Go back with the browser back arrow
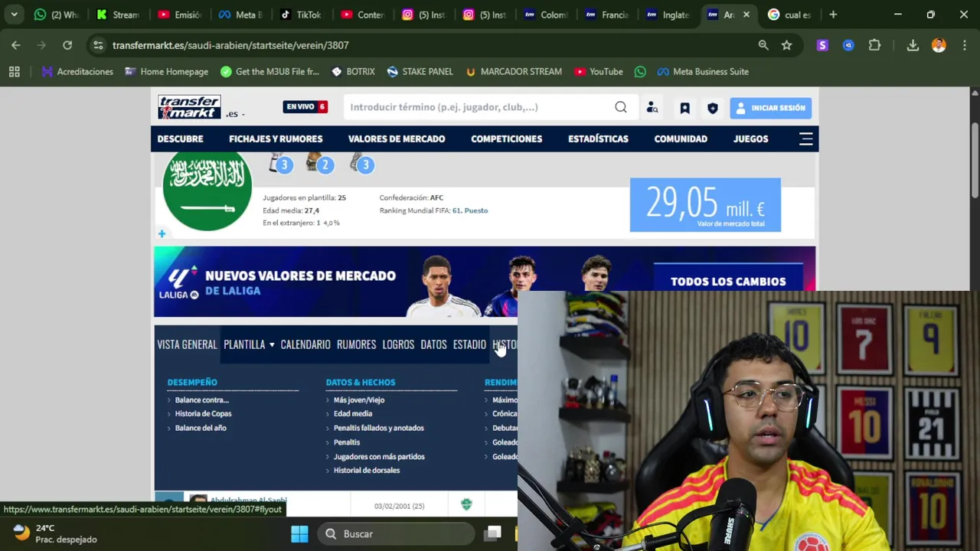 click(x=16, y=45)
